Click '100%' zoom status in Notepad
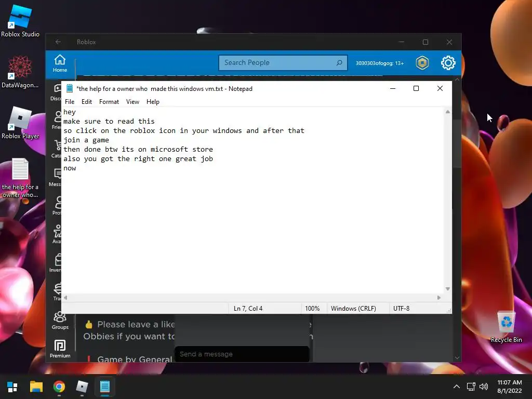The width and height of the screenshot is (532, 399). coord(312,309)
